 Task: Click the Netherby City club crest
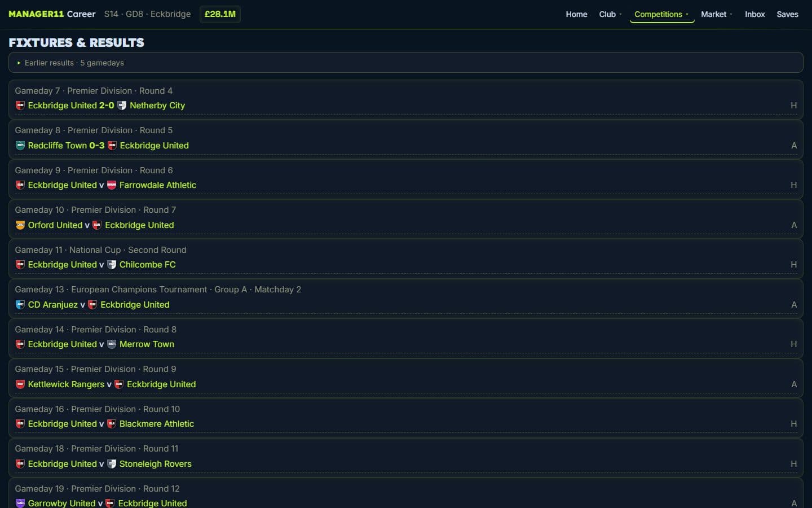pyautogui.click(x=122, y=106)
